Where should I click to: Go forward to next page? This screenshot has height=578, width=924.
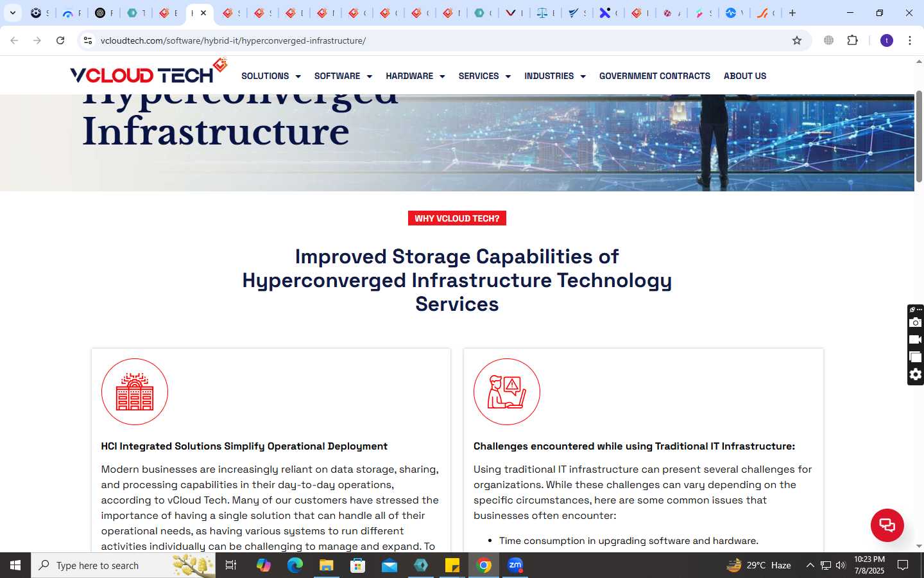[x=37, y=40]
